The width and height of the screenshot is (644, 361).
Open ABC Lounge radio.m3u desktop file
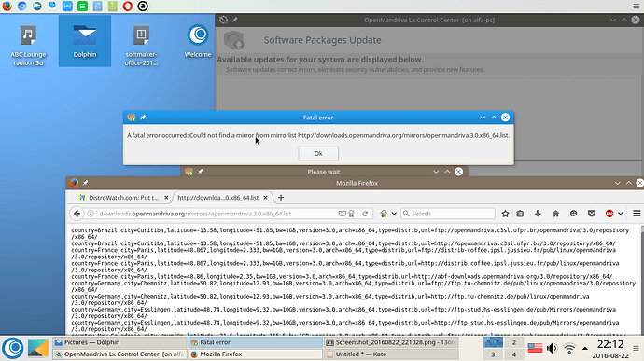28,44
